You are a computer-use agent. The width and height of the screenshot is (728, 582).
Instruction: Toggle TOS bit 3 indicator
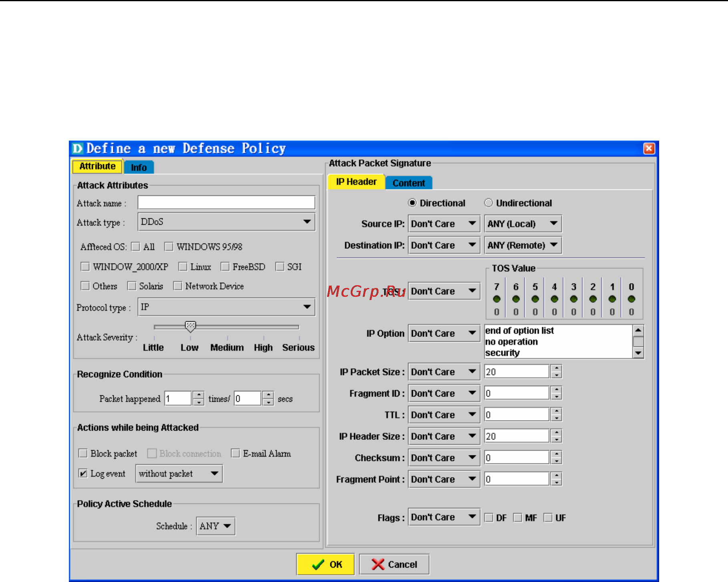coord(573,299)
